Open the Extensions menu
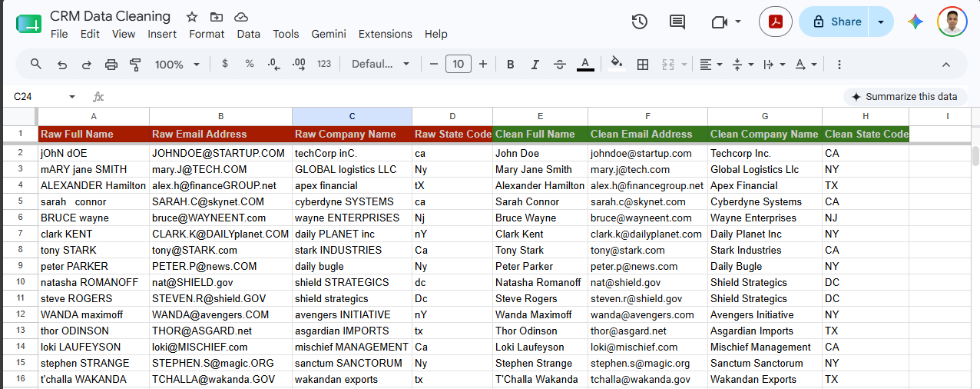Screen dimensions: 980x389 coord(386,34)
